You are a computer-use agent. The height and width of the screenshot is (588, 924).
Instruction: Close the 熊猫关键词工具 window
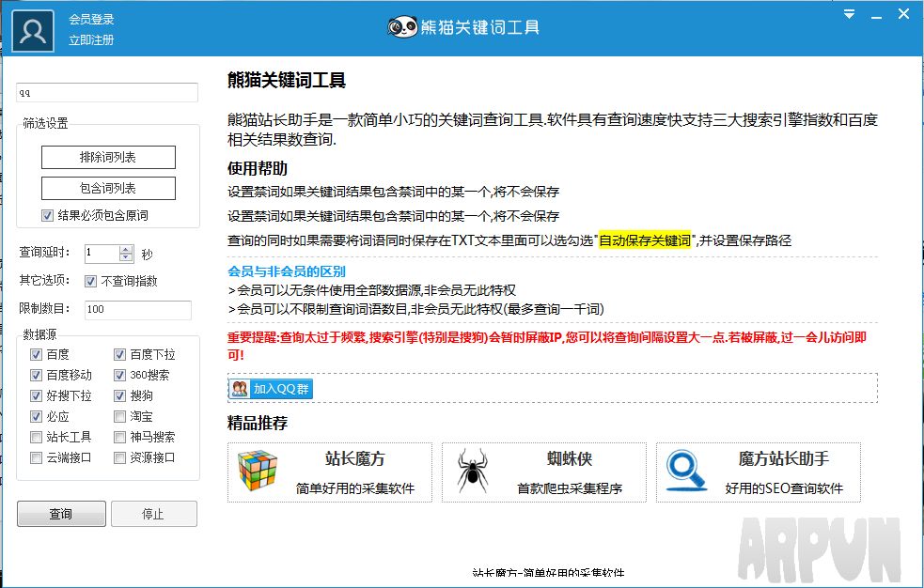(x=903, y=15)
